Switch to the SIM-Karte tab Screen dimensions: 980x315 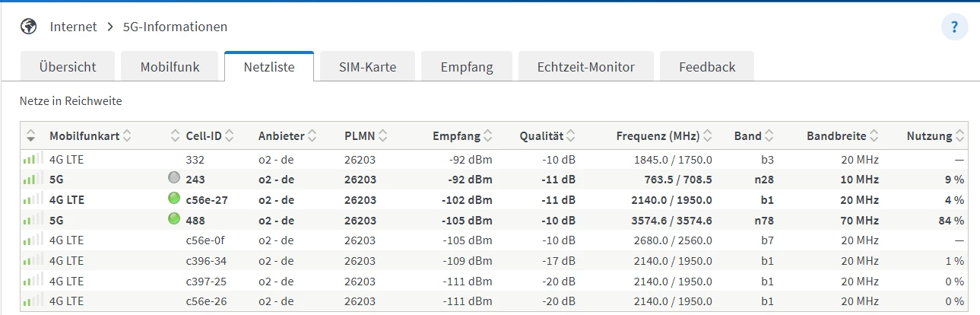coord(367,67)
